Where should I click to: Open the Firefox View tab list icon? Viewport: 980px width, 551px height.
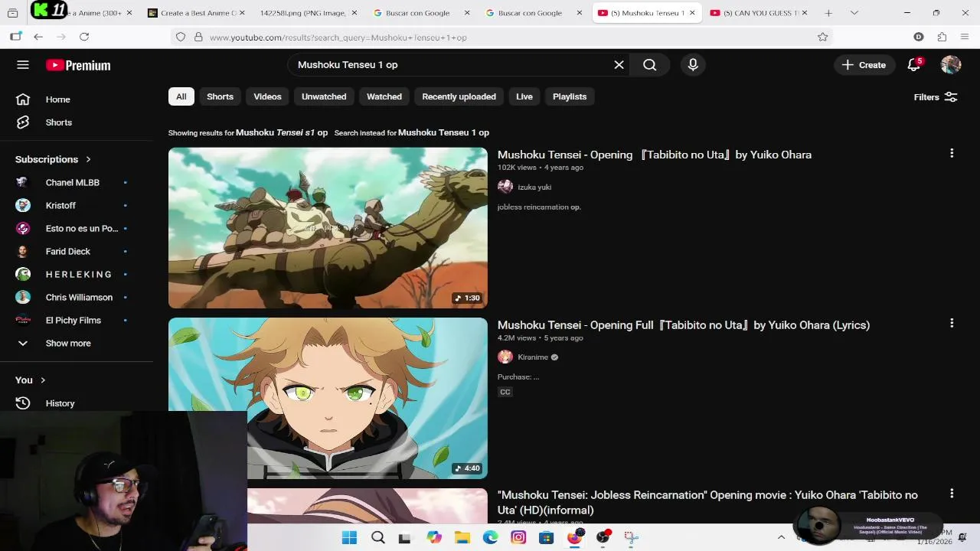[12, 13]
